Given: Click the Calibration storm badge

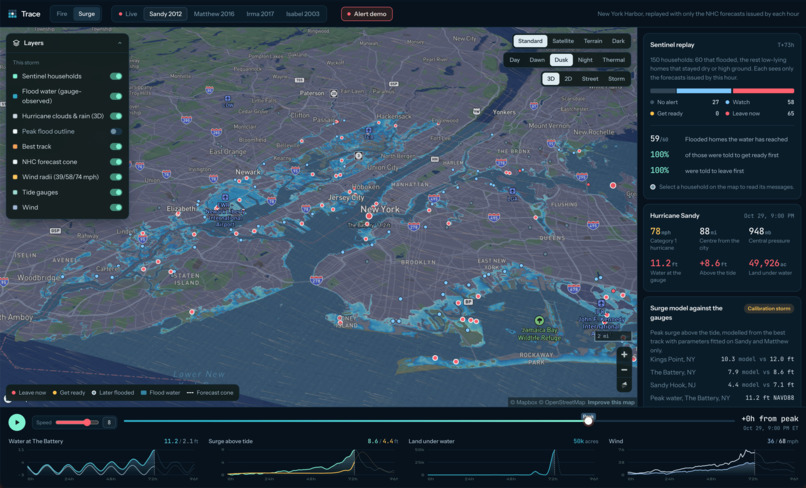Looking at the screenshot, I should pos(768,309).
